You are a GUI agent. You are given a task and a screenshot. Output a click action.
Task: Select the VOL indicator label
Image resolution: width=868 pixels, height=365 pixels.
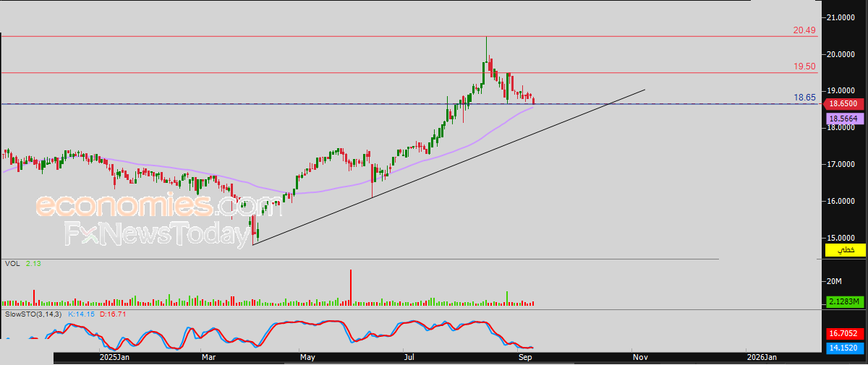12,264
